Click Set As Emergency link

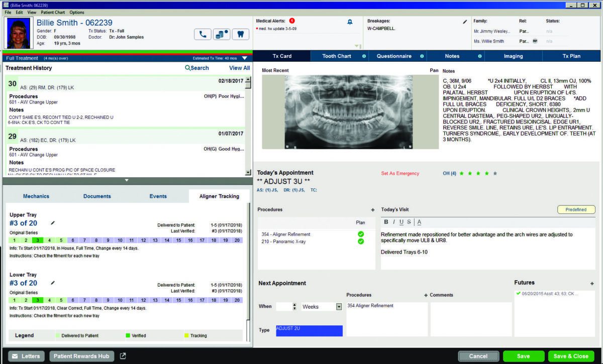(400, 173)
